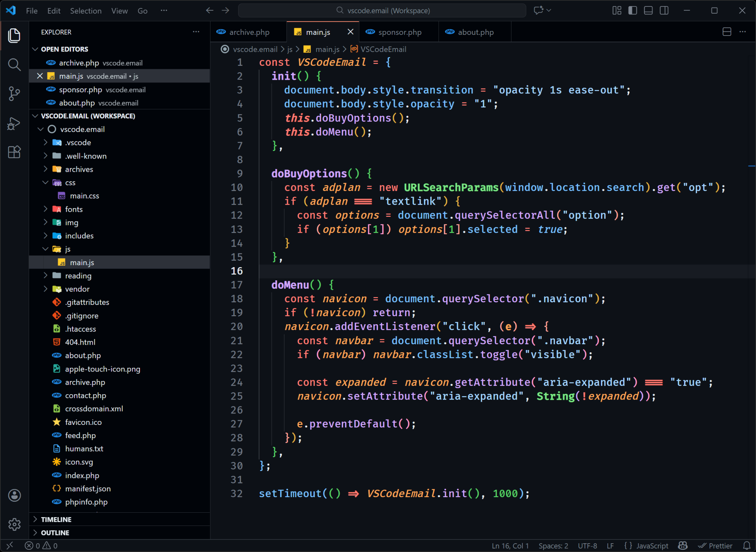Toggle the Primary Side Bar visibility
756x552 pixels.
point(632,10)
